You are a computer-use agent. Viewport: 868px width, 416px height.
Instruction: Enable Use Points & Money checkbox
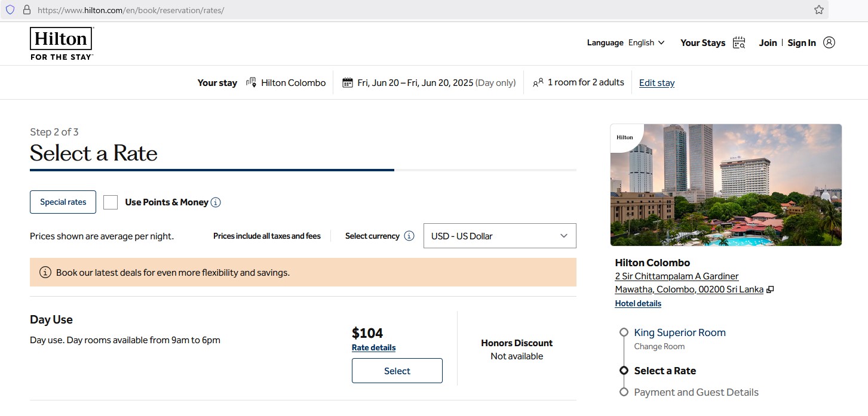pos(111,202)
